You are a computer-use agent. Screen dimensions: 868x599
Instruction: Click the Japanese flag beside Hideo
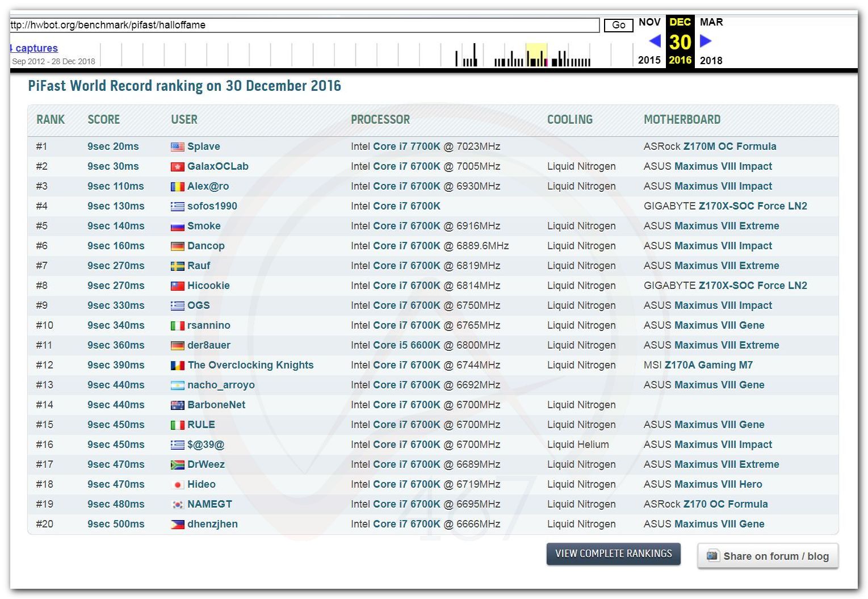pyautogui.click(x=177, y=484)
